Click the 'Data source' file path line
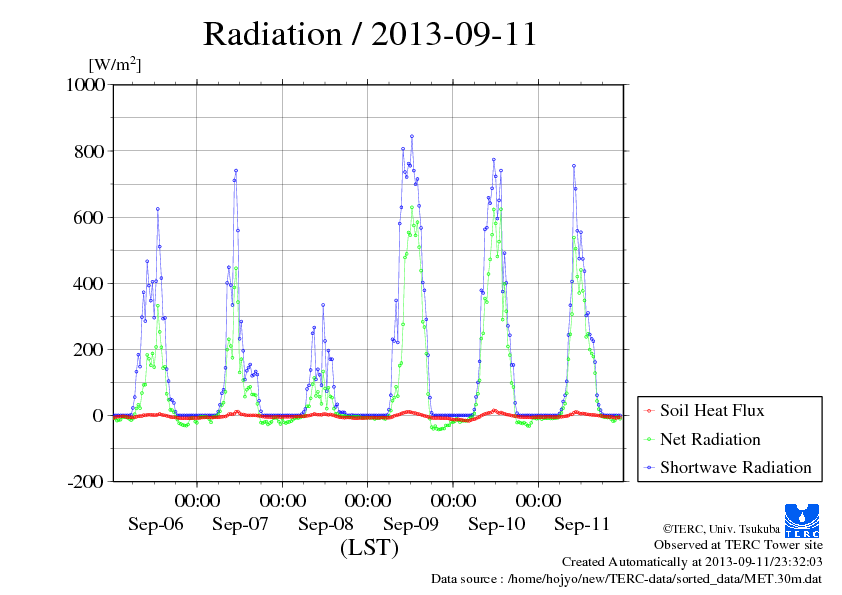Screen dimensions: 842x595 (x=626, y=579)
